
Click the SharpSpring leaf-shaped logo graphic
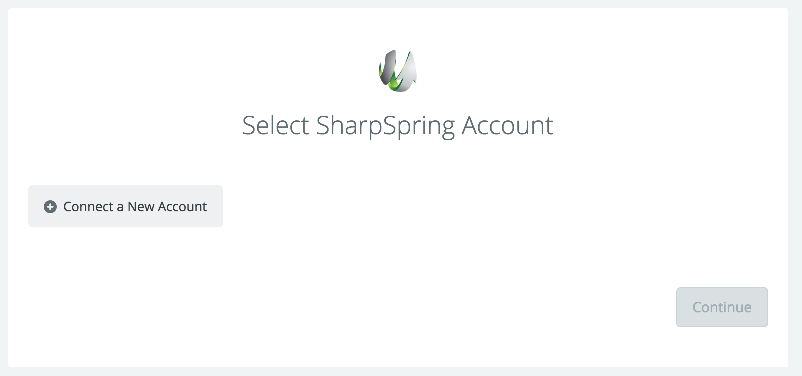click(397, 71)
